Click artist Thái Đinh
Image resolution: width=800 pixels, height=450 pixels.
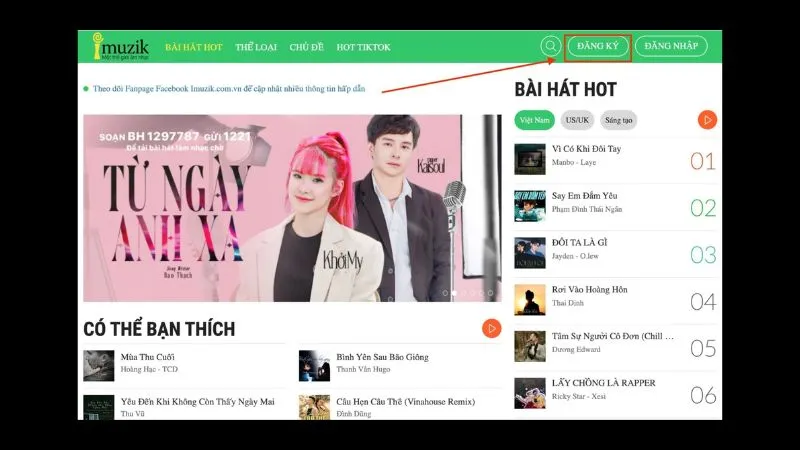click(x=567, y=303)
